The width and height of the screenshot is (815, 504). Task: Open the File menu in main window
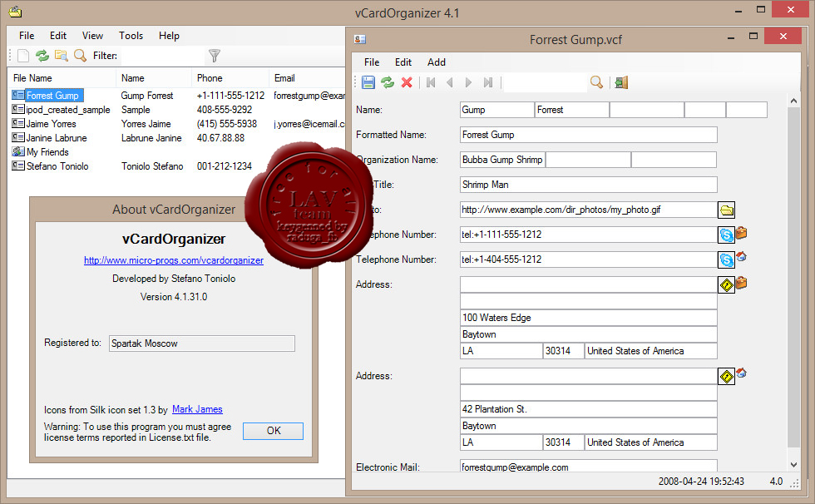[27, 36]
